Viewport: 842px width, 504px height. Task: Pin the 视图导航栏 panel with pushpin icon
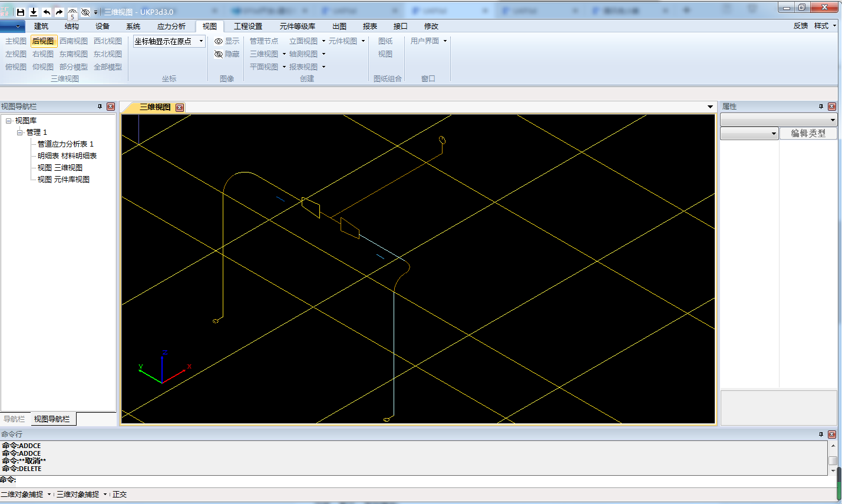(x=100, y=107)
